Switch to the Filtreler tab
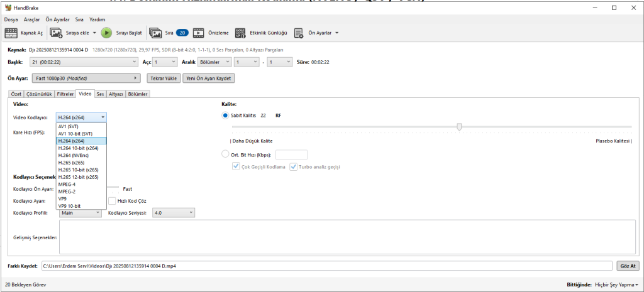 click(65, 94)
